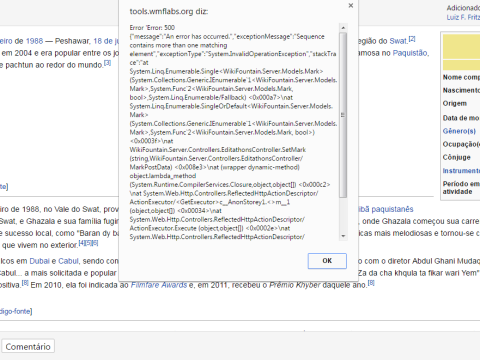Click reference footnote [3] after mundo
The width and height of the screenshot is (480, 360).
pos(107,62)
